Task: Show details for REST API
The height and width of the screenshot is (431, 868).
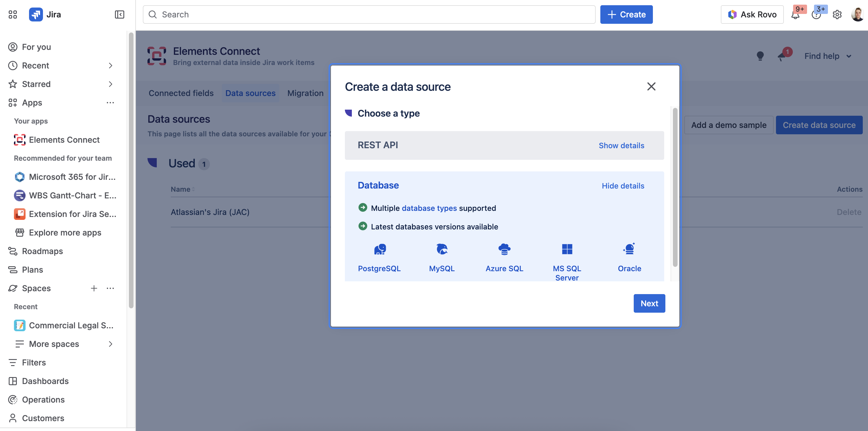Action: (621, 146)
